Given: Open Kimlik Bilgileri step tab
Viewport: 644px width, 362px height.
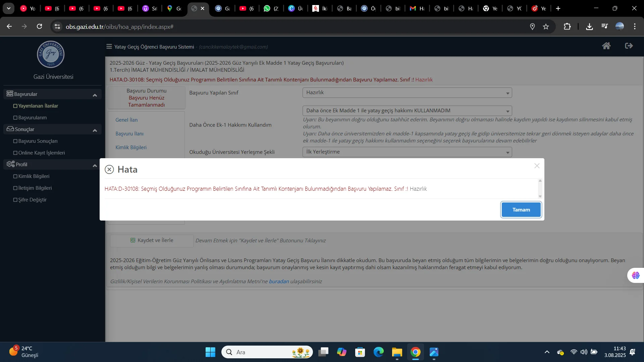Looking at the screenshot, I should click(131, 147).
